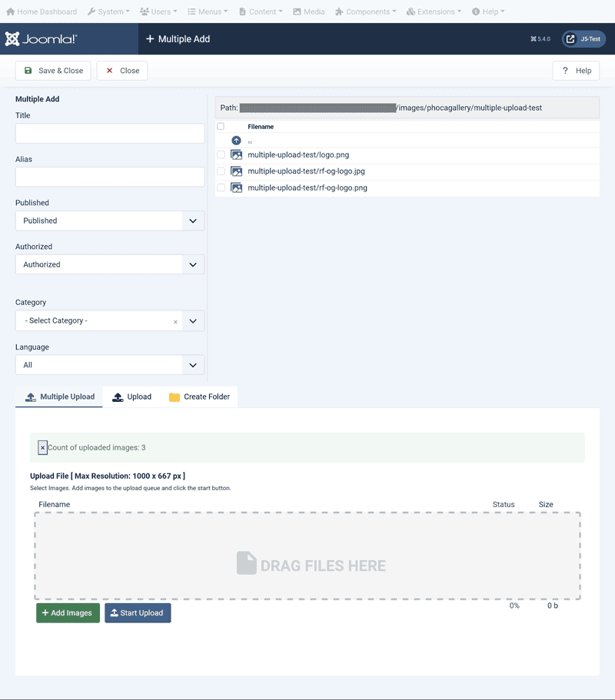Clear the Category selection with x icon

175,322
